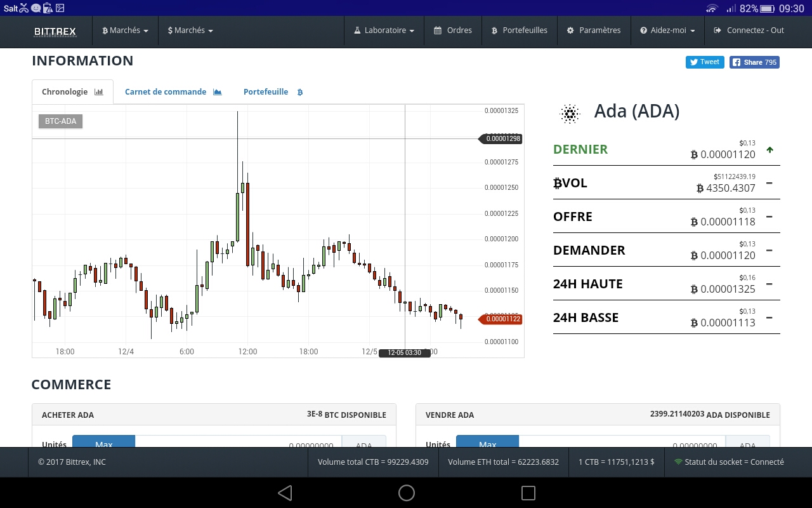Open the $ Marchés dropdown menu

point(190,30)
